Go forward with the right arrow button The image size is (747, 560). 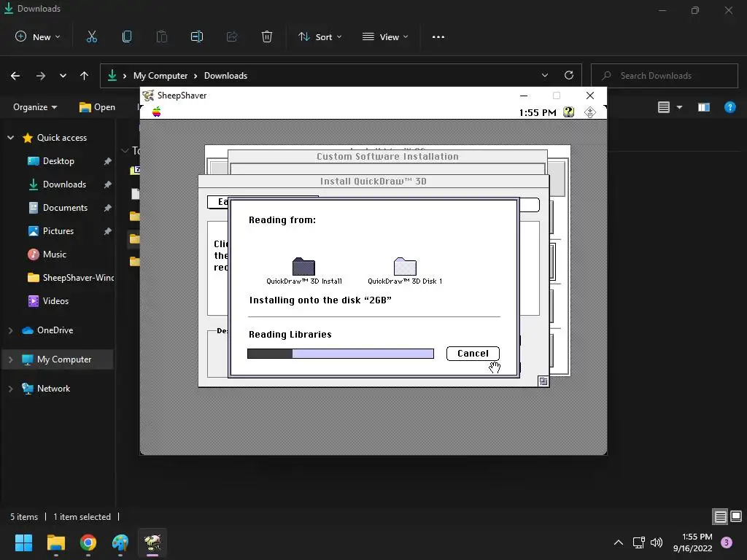tap(41, 76)
